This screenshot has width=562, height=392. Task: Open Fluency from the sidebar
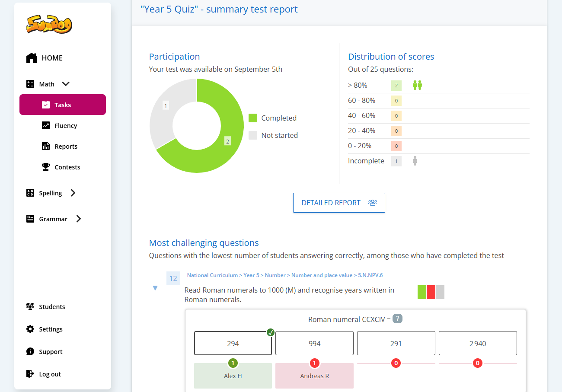(x=65, y=126)
